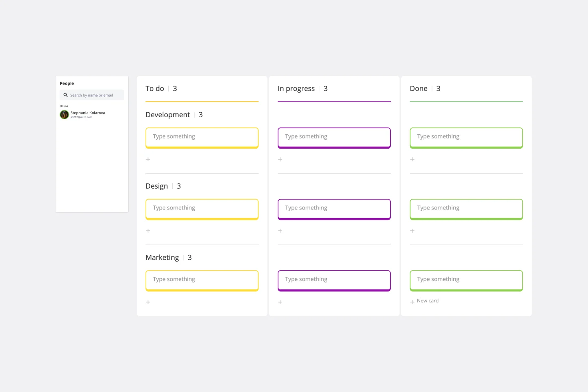Click the top Type something field in Done

pos(466,137)
